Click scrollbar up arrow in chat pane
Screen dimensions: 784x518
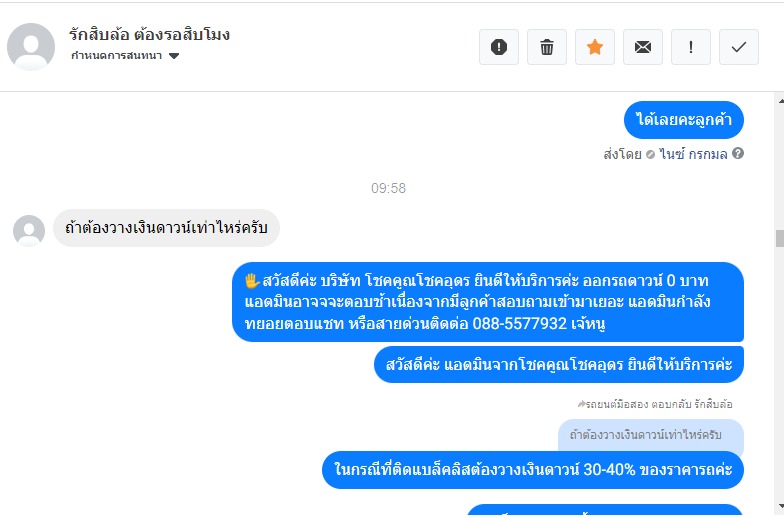[780, 101]
